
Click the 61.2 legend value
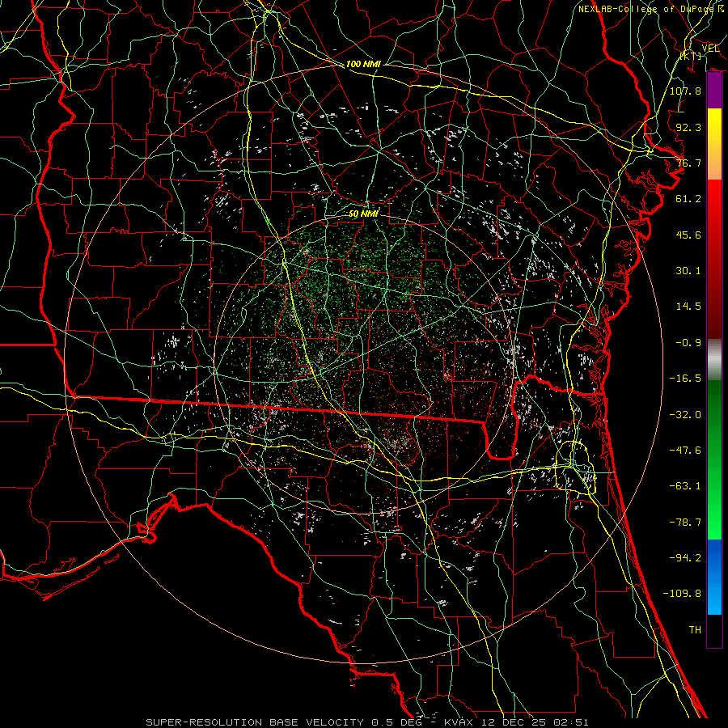688,199
